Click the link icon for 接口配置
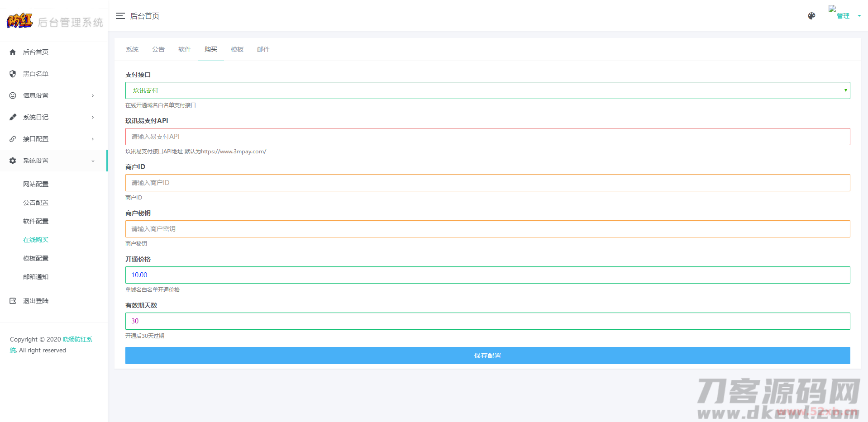868x422 pixels. point(13,139)
